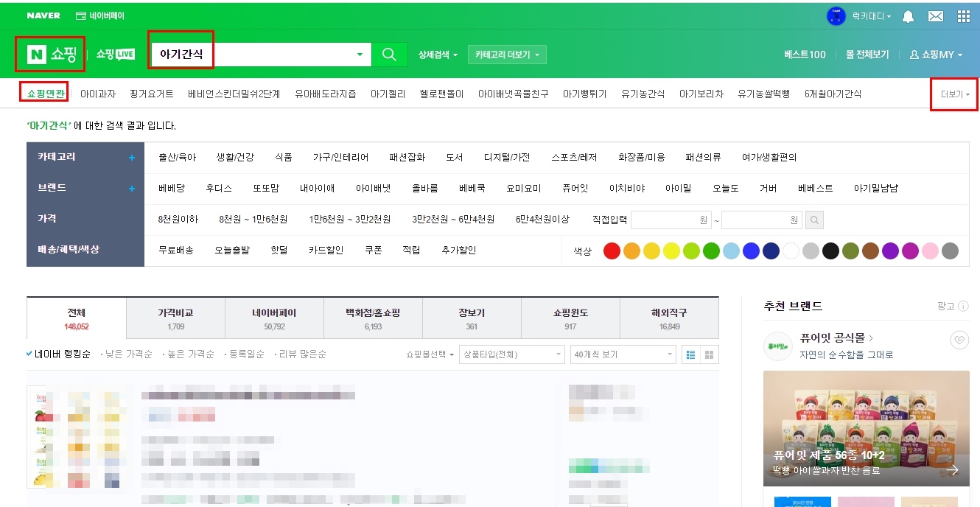Open 퓨어잇 제품 56종 banner image
Screen dimensions: 980x507
tap(867, 428)
